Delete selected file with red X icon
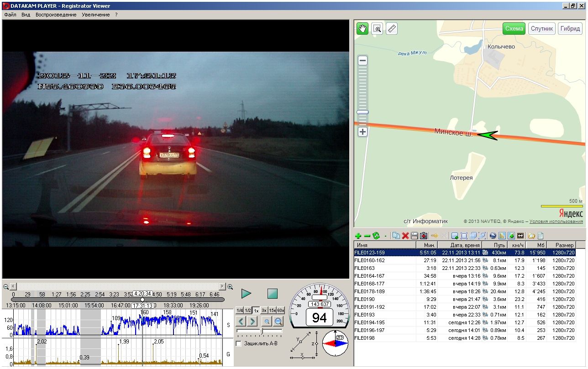Viewport: 588px width, 369px height. tap(405, 236)
